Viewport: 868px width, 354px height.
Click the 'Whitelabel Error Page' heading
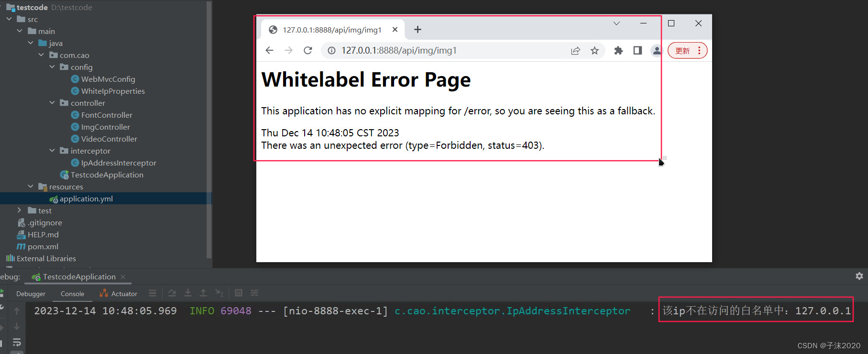click(x=366, y=80)
